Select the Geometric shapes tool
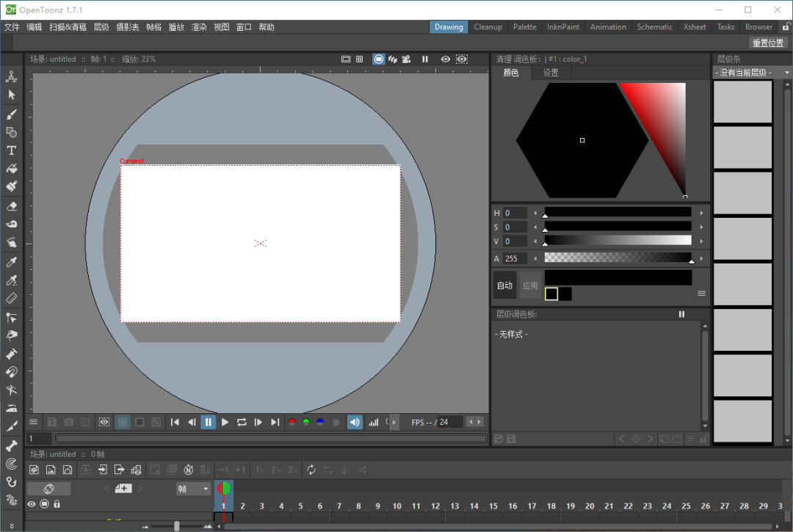This screenshot has height=532, width=793. (11, 132)
